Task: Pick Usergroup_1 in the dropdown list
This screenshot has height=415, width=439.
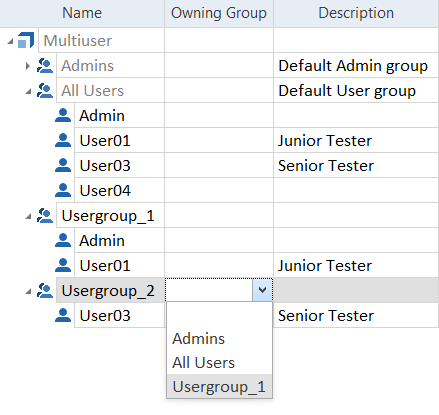Action: click(219, 387)
